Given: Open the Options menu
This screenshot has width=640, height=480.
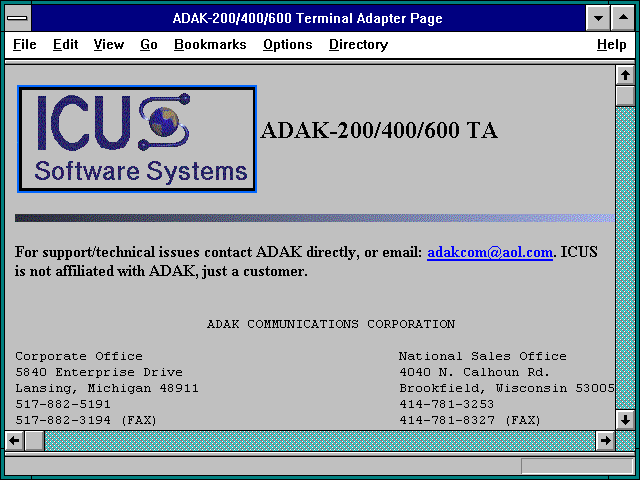Looking at the screenshot, I should pos(287,44).
